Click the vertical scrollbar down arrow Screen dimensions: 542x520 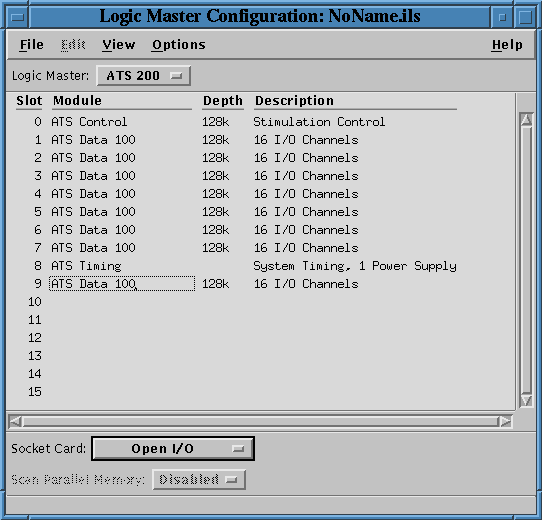526,400
